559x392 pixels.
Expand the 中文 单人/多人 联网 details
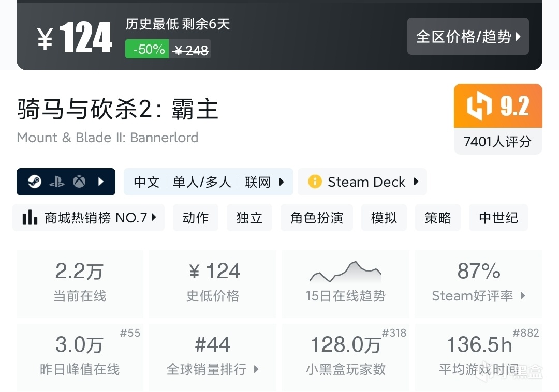click(208, 182)
